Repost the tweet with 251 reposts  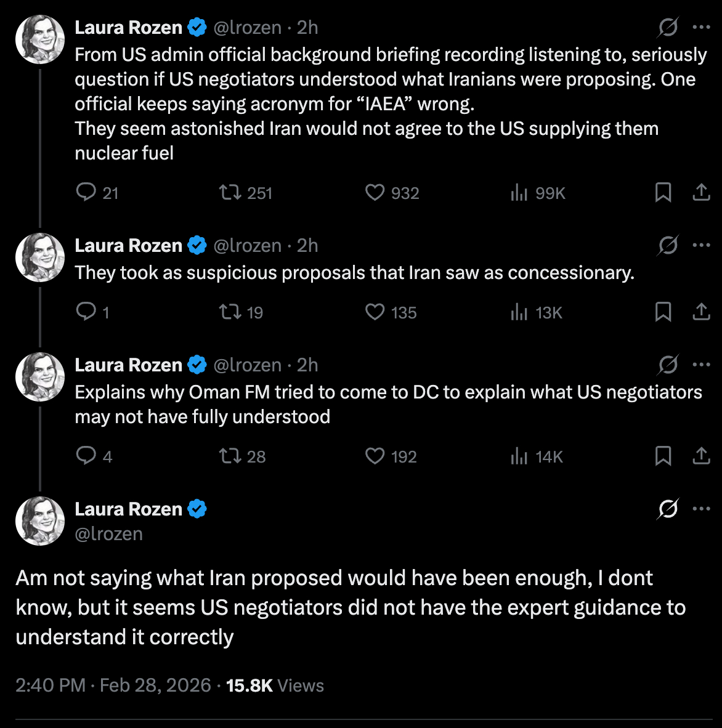coord(230,193)
